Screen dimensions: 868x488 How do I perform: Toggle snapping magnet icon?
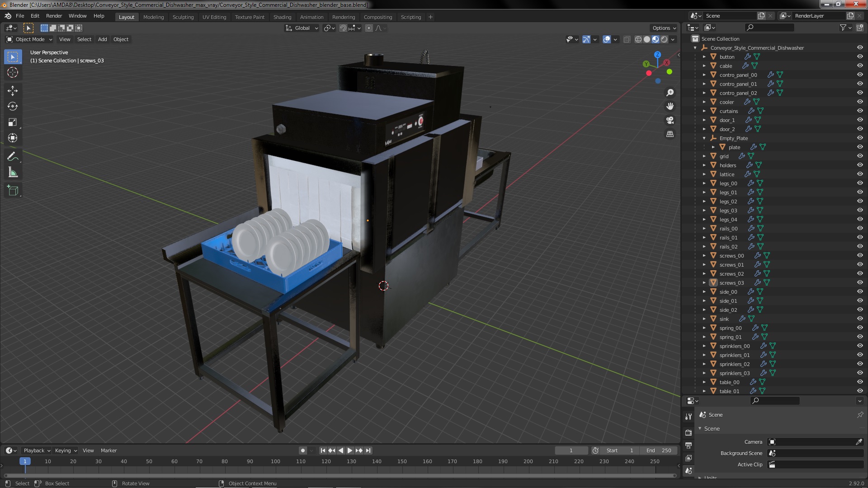tap(343, 28)
